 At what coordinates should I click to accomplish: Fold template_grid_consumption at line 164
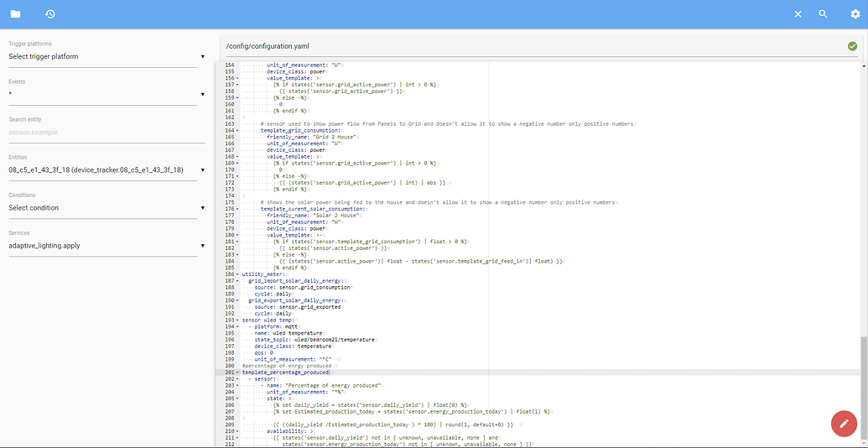pyautogui.click(x=238, y=130)
